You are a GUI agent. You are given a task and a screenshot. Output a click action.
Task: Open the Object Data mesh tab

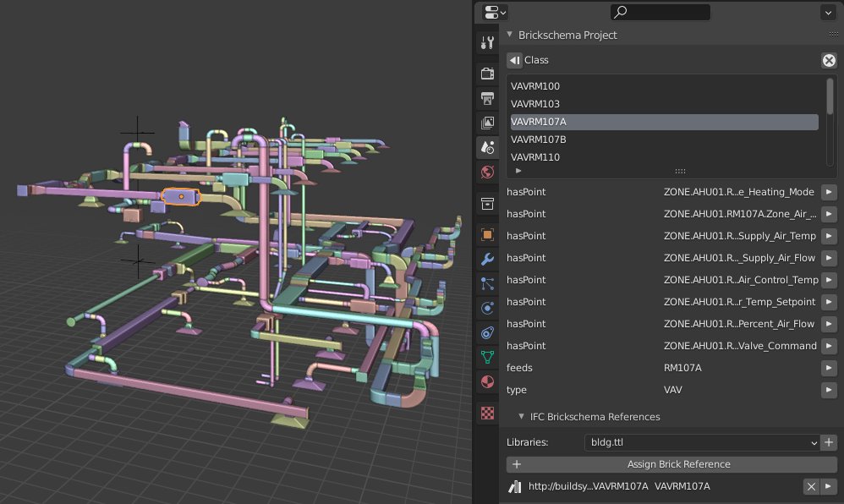click(487, 357)
